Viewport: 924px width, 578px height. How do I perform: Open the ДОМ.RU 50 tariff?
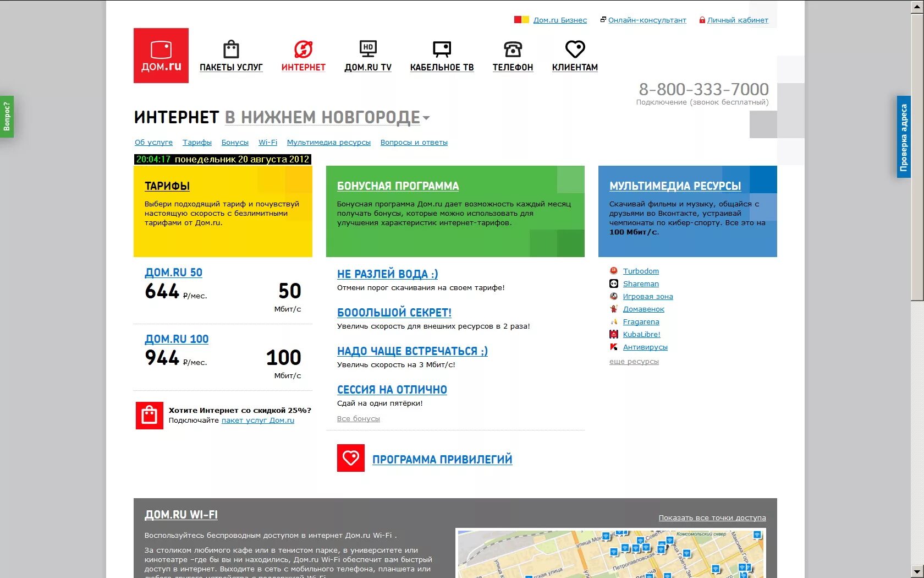coord(173,272)
